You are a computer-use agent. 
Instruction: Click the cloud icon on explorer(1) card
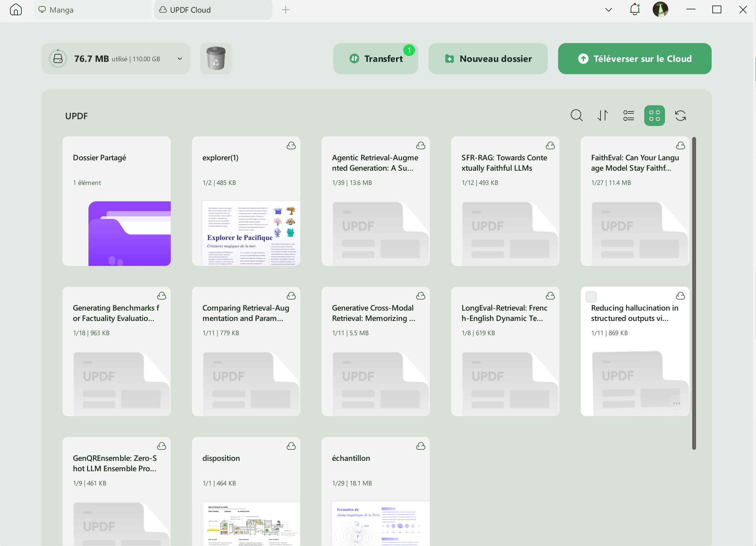tap(291, 145)
